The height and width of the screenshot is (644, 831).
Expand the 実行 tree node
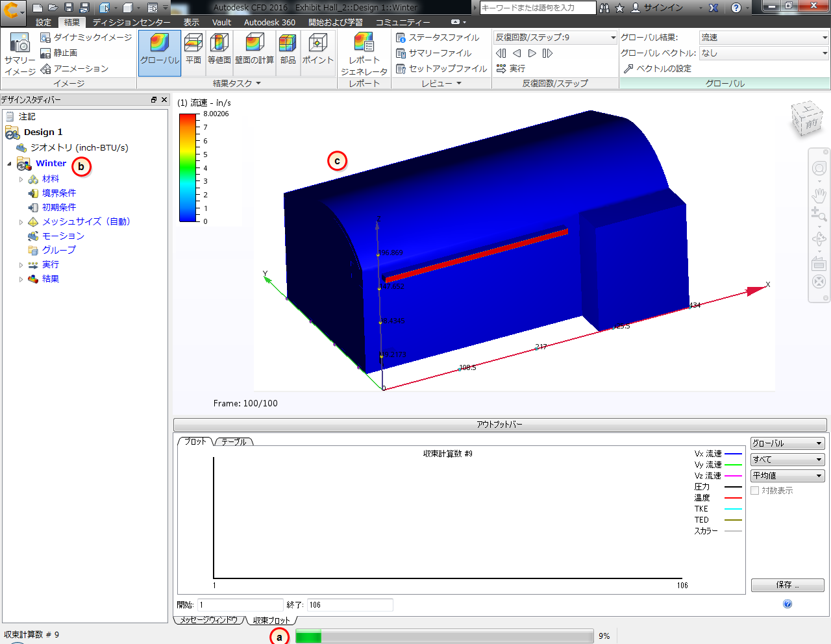point(21,265)
